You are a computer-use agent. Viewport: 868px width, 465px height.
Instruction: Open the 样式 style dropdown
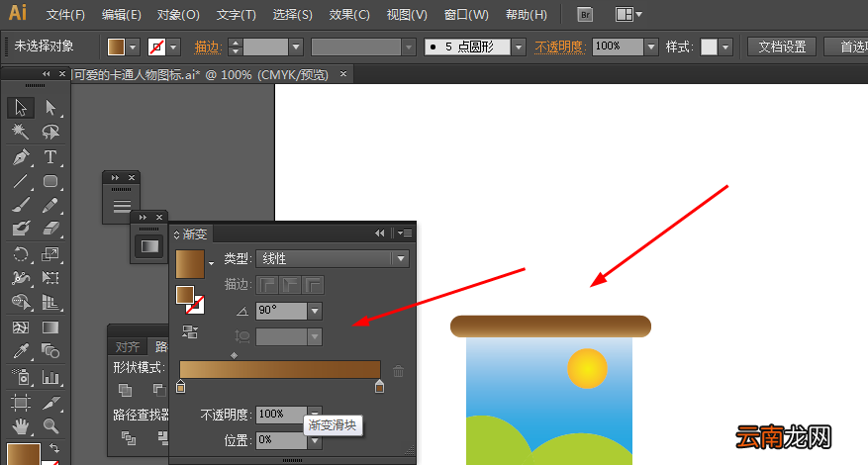pyautogui.click(x=725, y=47)
